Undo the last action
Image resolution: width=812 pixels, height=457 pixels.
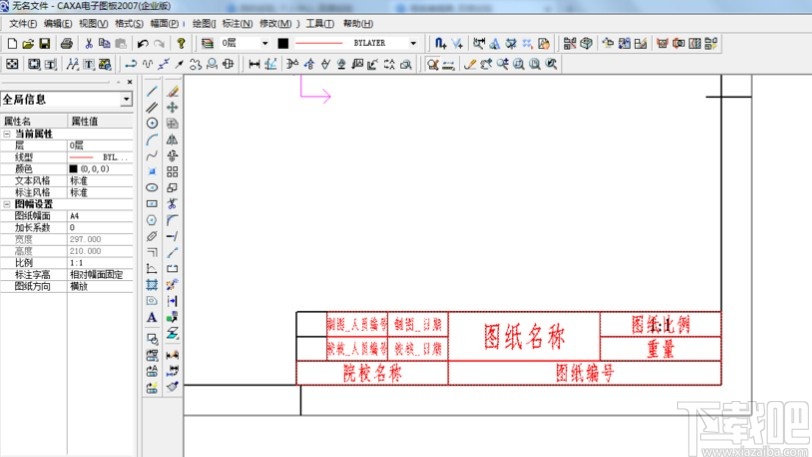pos(143,44)
